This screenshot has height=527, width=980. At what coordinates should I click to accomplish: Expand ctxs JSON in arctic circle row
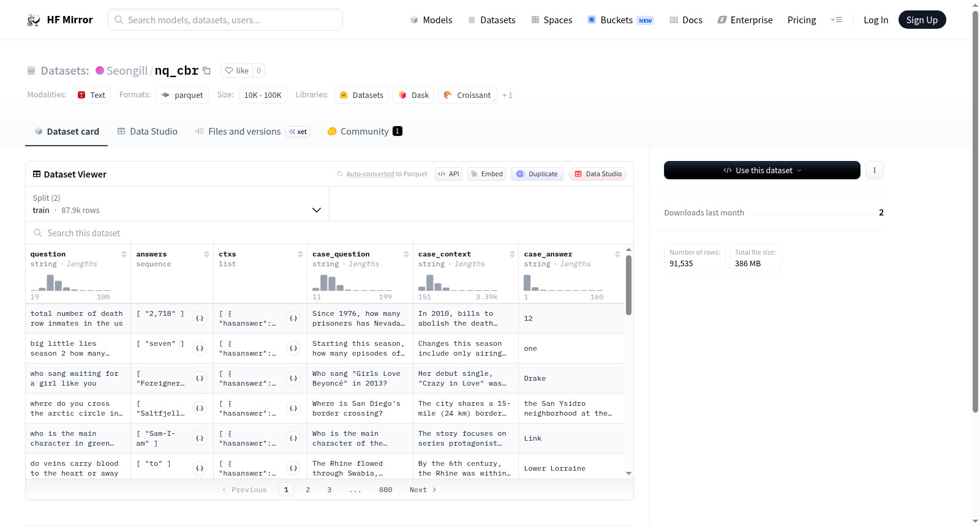click(x=293, y=408)
